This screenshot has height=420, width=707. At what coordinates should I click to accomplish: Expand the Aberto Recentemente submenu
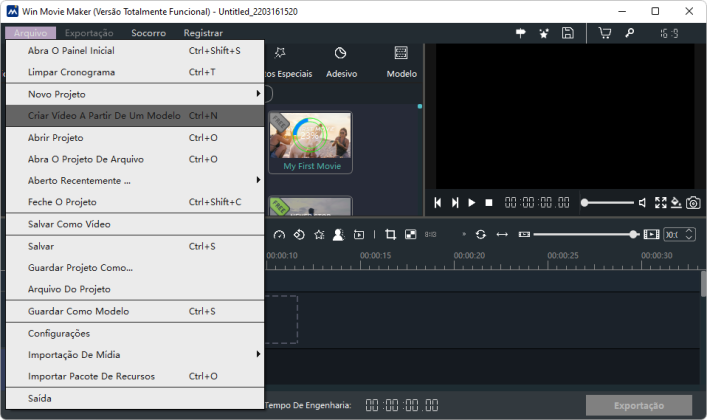135,180
